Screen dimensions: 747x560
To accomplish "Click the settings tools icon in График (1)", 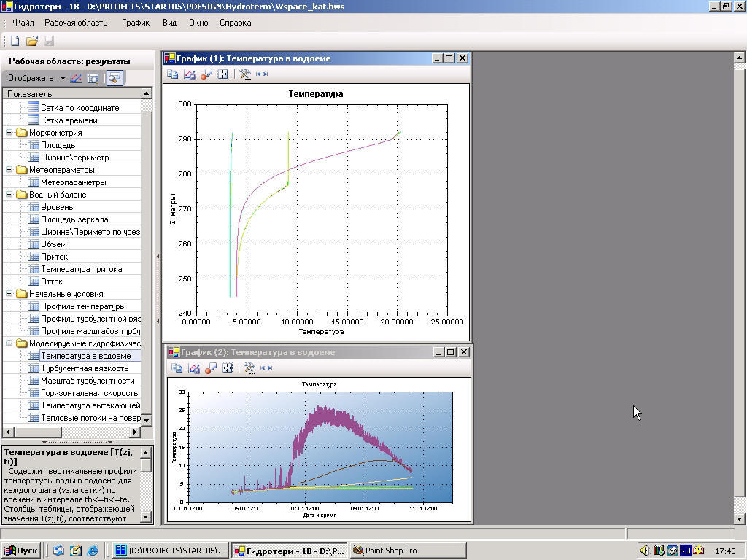I will click(x=245, y=74).
